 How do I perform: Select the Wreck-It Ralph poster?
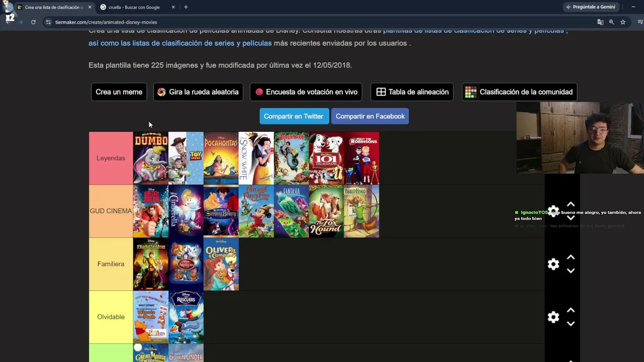click(151, 211)
